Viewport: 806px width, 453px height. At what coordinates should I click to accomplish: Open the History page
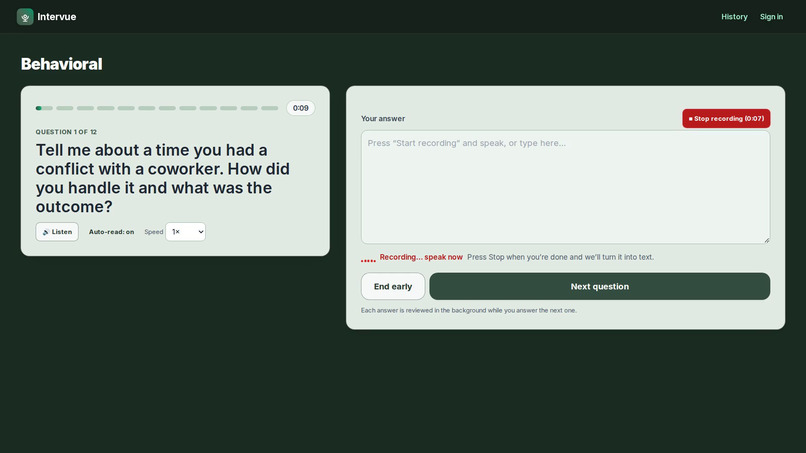(x=734, y=16)
